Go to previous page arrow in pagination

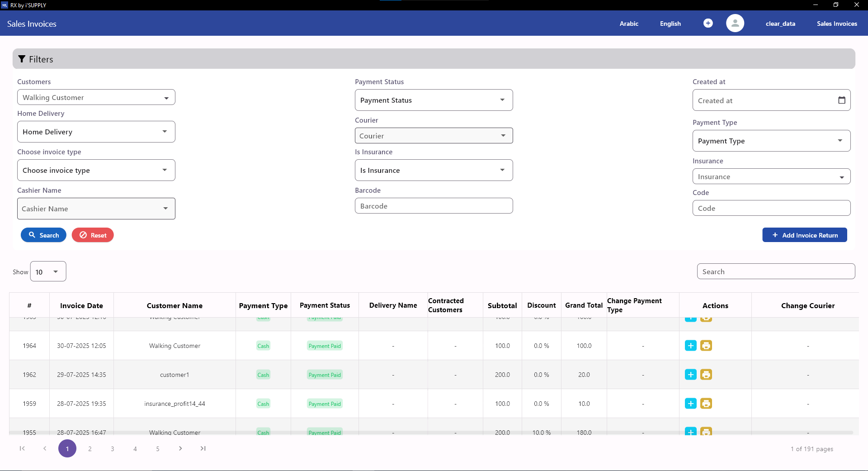point(45,448)
